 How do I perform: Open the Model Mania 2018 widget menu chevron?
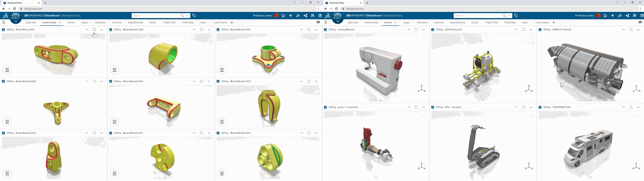pyautogui.click(x=316, y=81)
